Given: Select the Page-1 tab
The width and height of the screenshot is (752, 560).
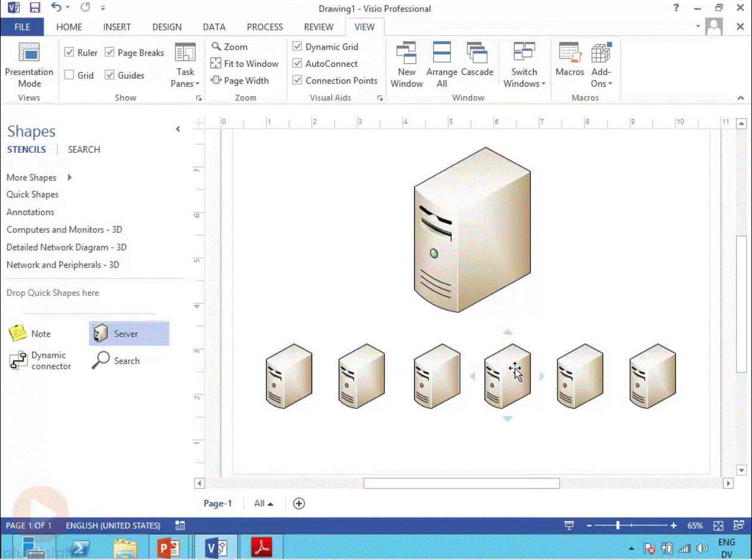Looking at the screenshot, I should 218,503.
